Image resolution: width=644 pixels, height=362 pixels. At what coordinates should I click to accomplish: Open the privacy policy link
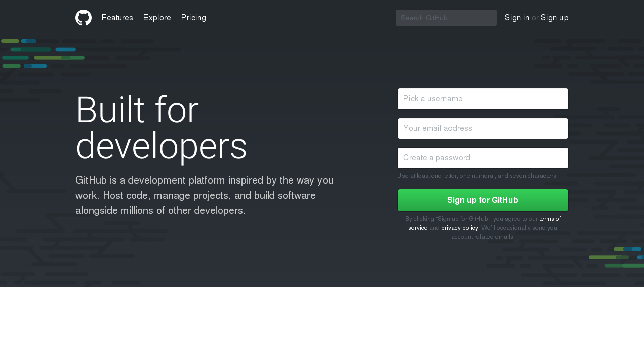460,228
